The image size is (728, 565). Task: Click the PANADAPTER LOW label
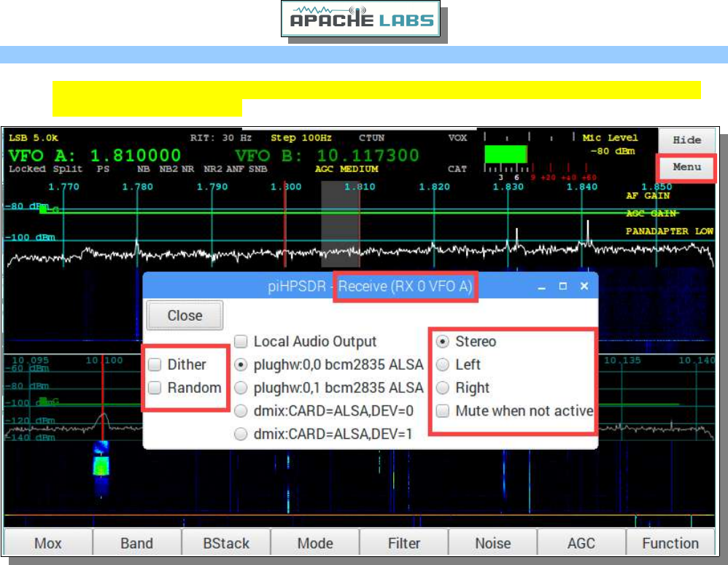coord(669,231)
